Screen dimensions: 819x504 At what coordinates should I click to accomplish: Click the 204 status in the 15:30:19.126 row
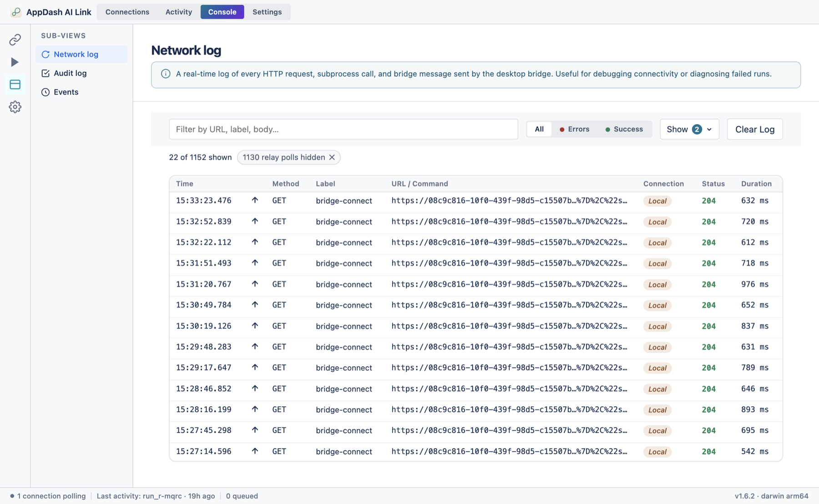click(708, 326)
